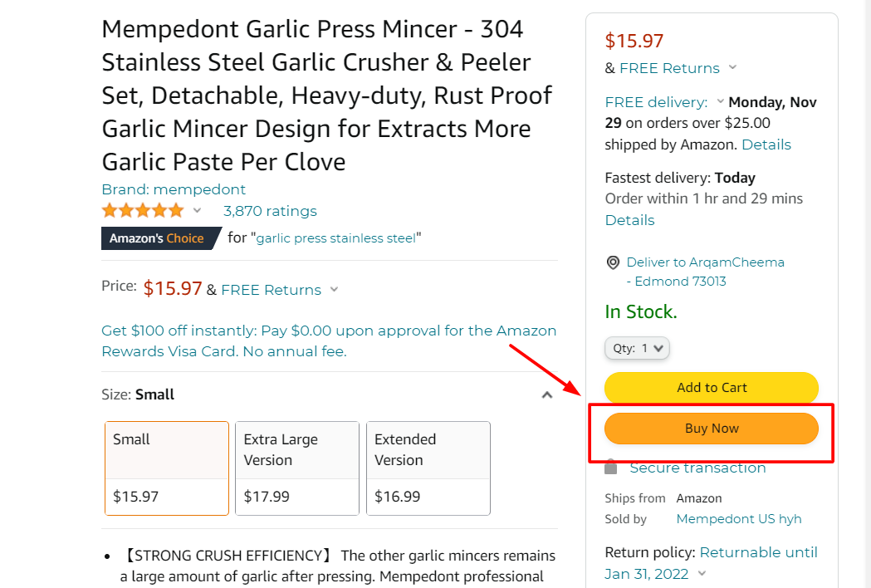
Task: Select the Extended Version size option
Action: (428, 468)
